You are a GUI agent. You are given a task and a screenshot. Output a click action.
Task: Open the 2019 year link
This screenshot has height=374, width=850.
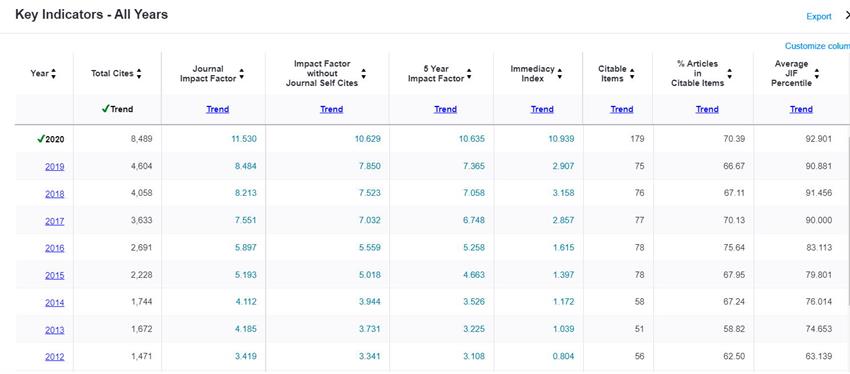(x=55, y=167)
